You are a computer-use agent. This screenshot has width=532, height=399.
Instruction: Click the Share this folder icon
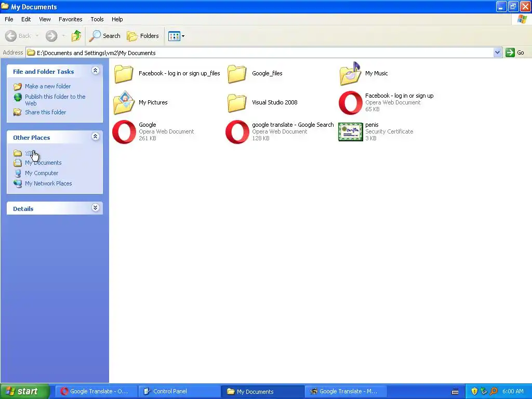(x=18, y=112)
